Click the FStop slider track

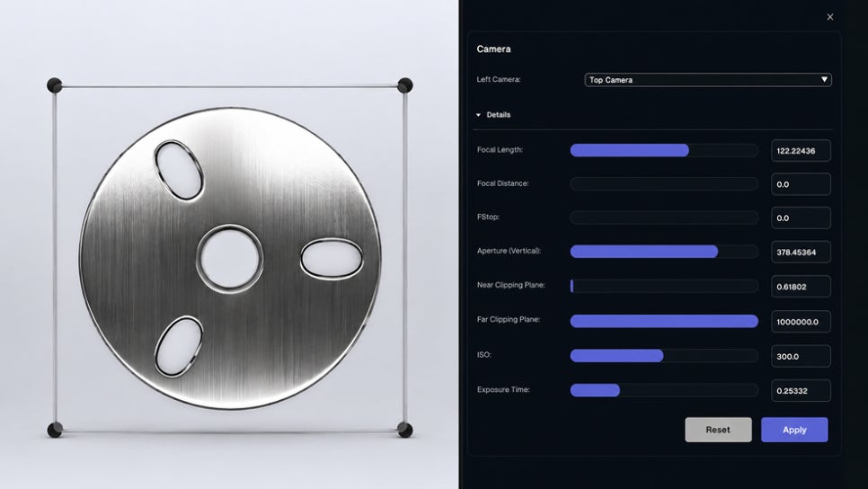pyautogui.click(x=664, y=218)
